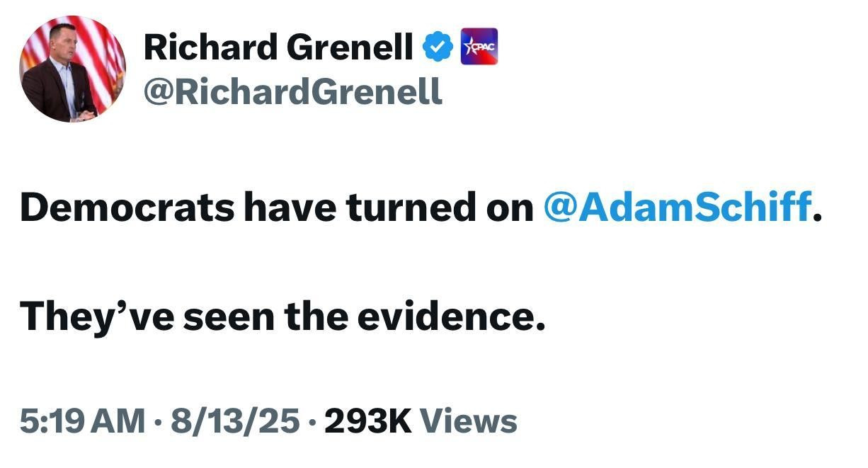Click the 8/13/25 post date
The image size is (868, 468).
pyautogui.click(x=234, y=421)
